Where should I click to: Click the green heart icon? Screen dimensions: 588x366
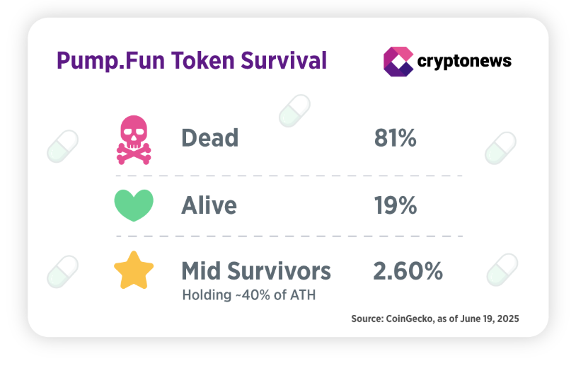pos(134,205)
